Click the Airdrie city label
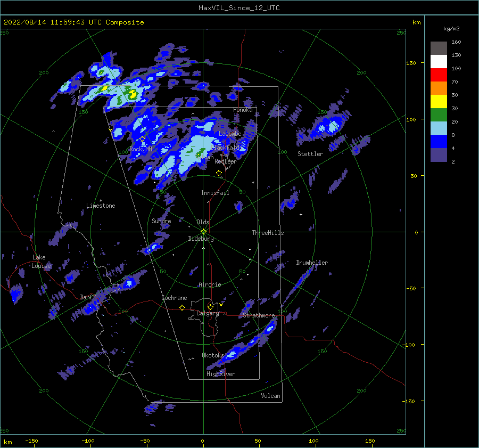Image resolution: width=479 pixels, height=448 pixels. (210, 284)
